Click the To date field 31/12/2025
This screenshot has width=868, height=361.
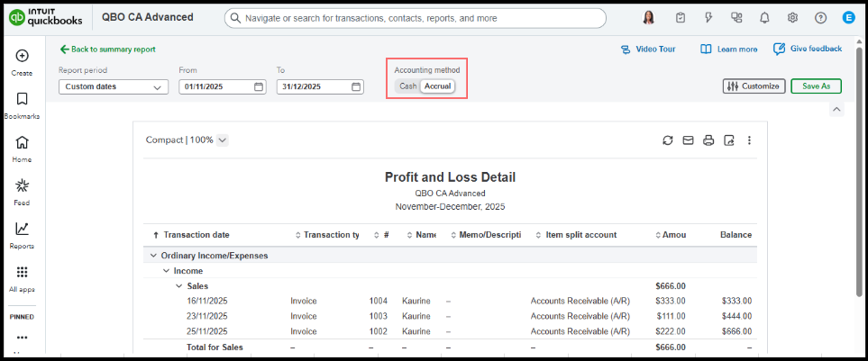click(320, 86)
